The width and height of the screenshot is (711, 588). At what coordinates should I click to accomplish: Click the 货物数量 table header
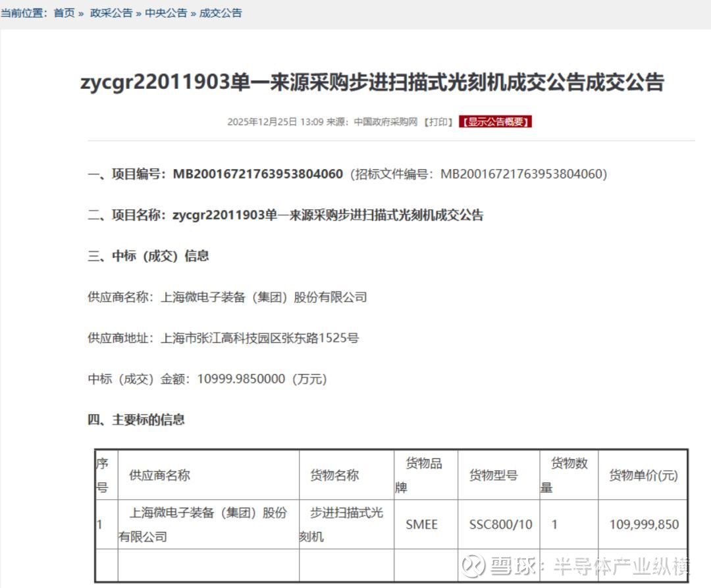pyautogui.click(x=569, y=475)
